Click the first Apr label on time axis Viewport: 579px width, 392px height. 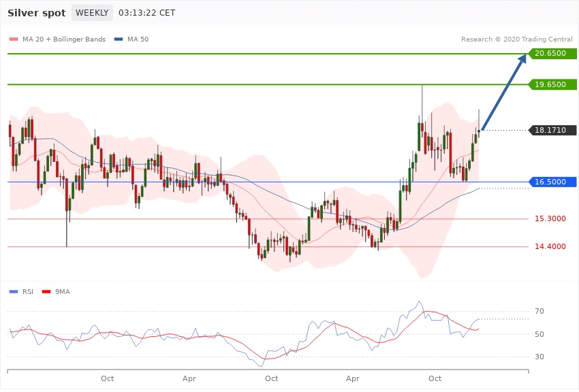point(189,378)
